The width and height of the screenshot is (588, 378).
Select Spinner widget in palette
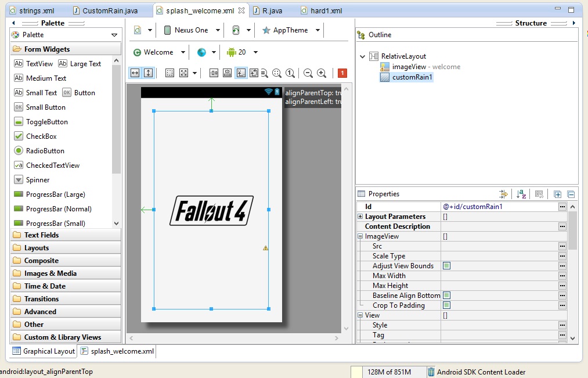(31, 180)
